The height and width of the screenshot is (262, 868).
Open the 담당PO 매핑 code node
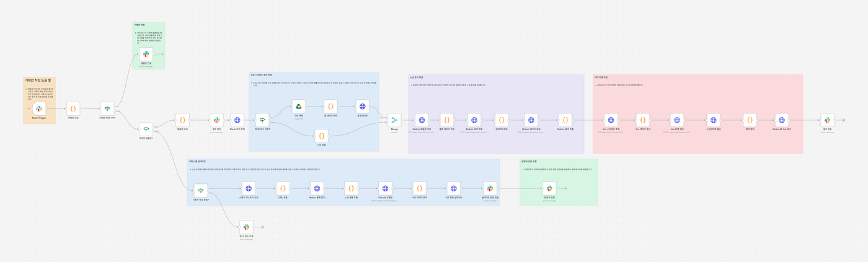click(502, 120)
